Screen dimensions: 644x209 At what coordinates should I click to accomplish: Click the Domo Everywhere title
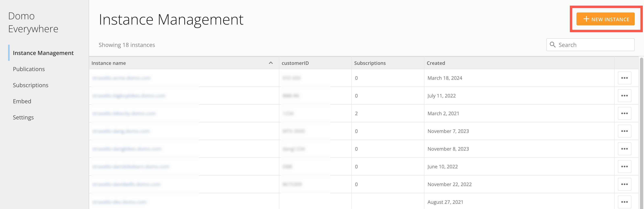coord(33,23)
